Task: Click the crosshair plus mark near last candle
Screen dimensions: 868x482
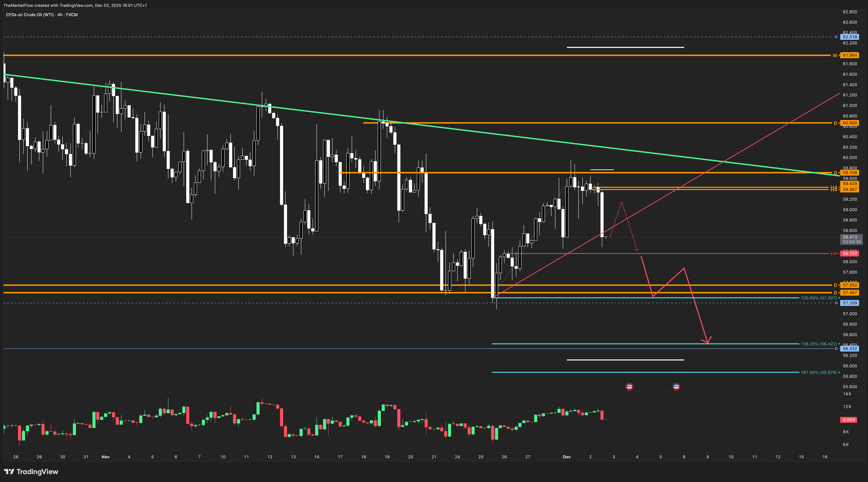Action: coord(606,237)
